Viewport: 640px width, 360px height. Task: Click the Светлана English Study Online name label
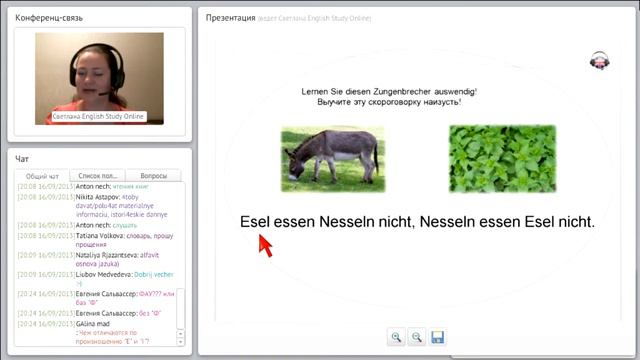[98, 116]
